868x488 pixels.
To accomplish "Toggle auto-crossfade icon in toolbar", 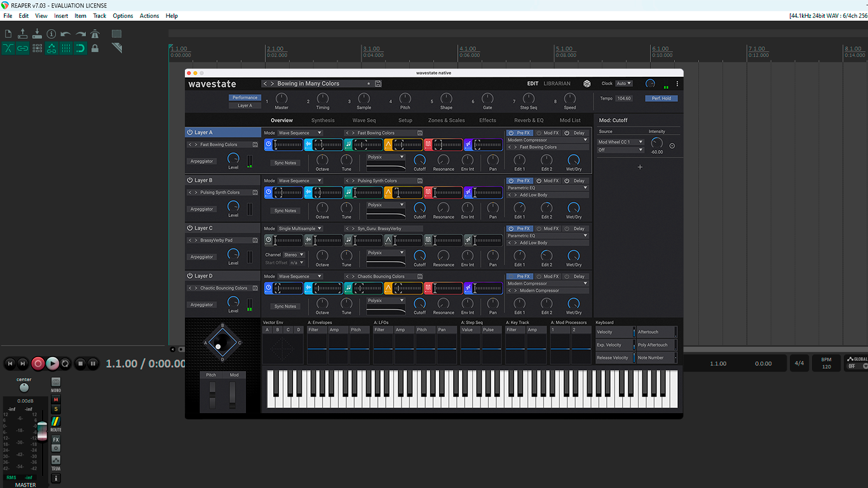I will click(x=8, y=48).
